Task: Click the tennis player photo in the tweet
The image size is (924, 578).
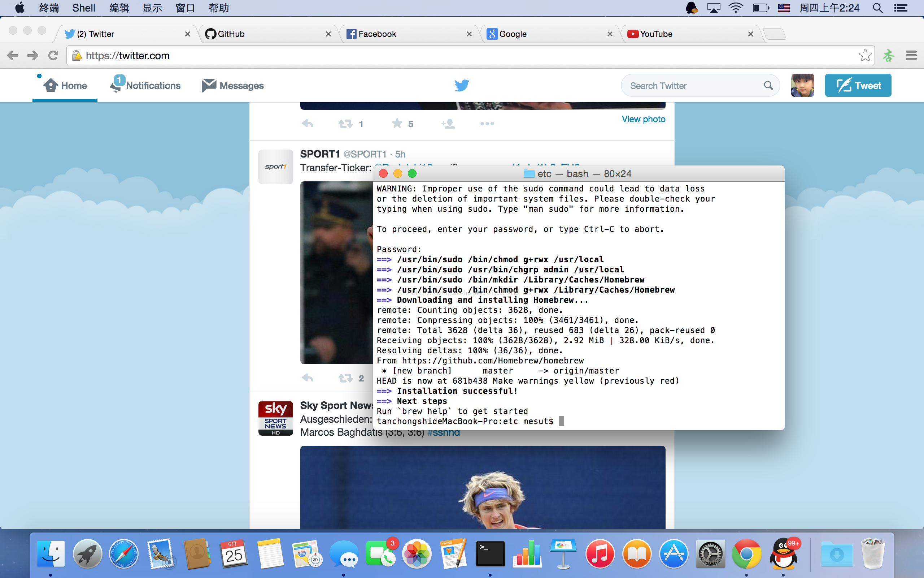Action: pos(483,487)
